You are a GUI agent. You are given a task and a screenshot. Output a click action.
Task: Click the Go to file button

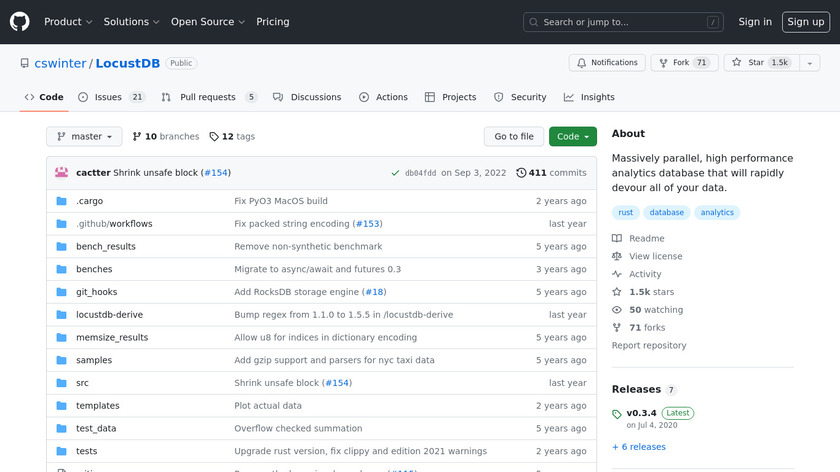coord(514,137)
